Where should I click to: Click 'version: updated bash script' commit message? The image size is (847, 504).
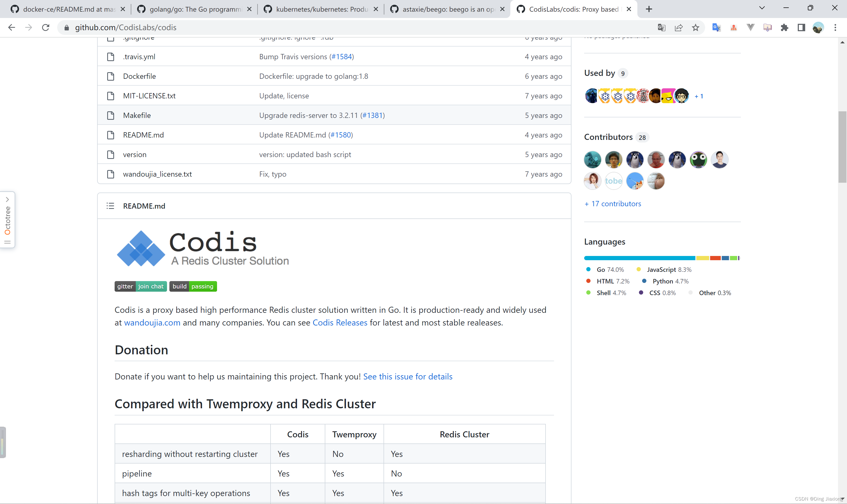click(305, 154)
